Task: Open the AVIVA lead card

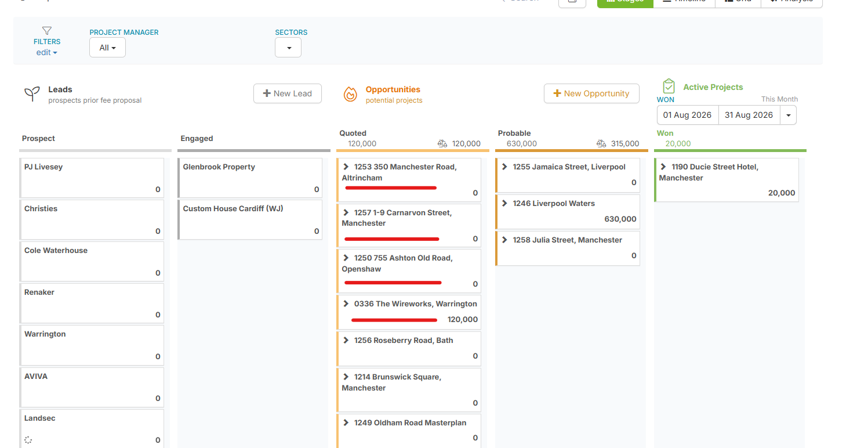Action: pyautogui.click(x=92, y=387)
